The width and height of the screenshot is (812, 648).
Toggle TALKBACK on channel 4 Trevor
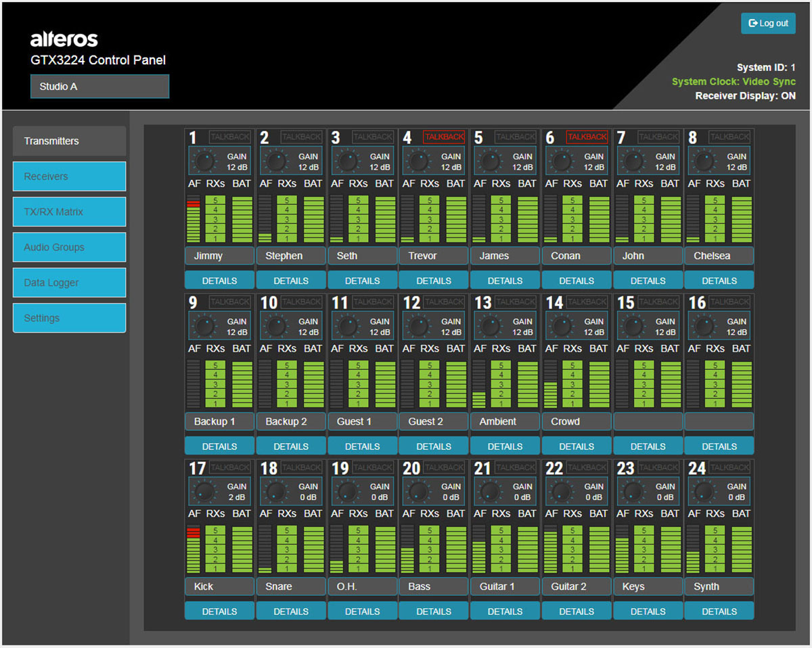[x=444, y=137]
